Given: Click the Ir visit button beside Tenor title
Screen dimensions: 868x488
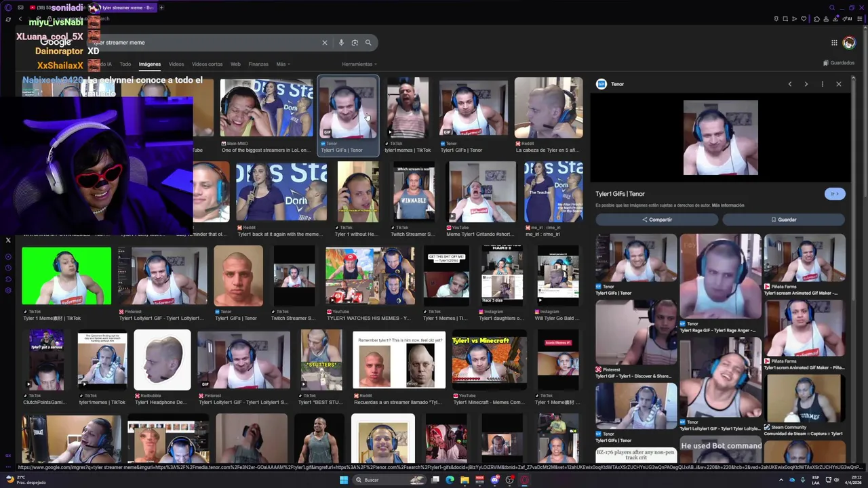Looking at the screenshot, I should (x=835, y=194).
